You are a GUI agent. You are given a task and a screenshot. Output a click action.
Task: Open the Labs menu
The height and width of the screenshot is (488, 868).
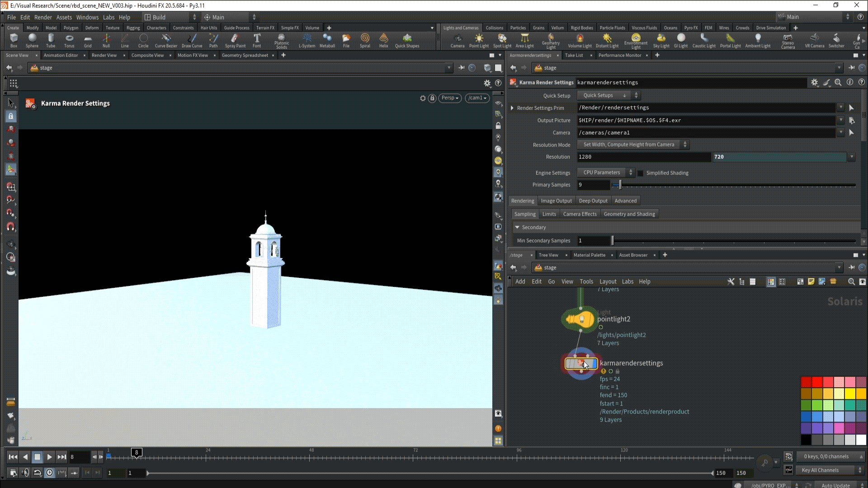point(108,17)
